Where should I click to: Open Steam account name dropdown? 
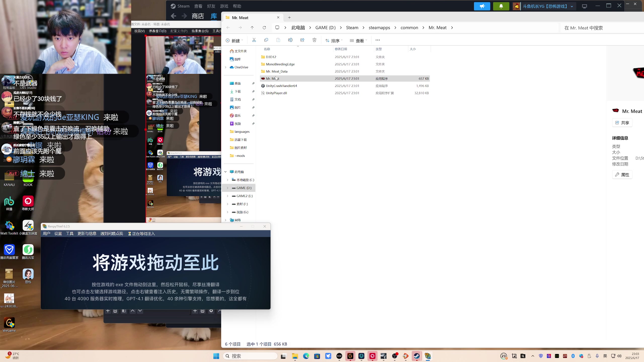548,6
